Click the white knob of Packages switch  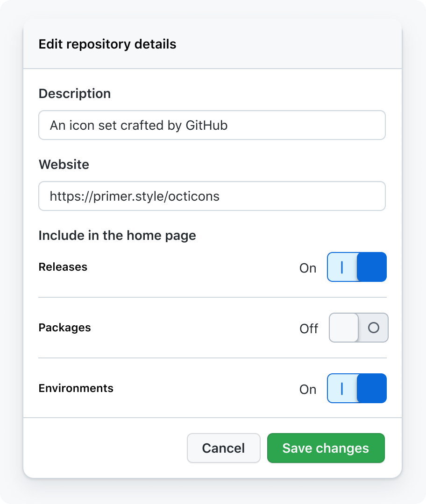(344, 328)
